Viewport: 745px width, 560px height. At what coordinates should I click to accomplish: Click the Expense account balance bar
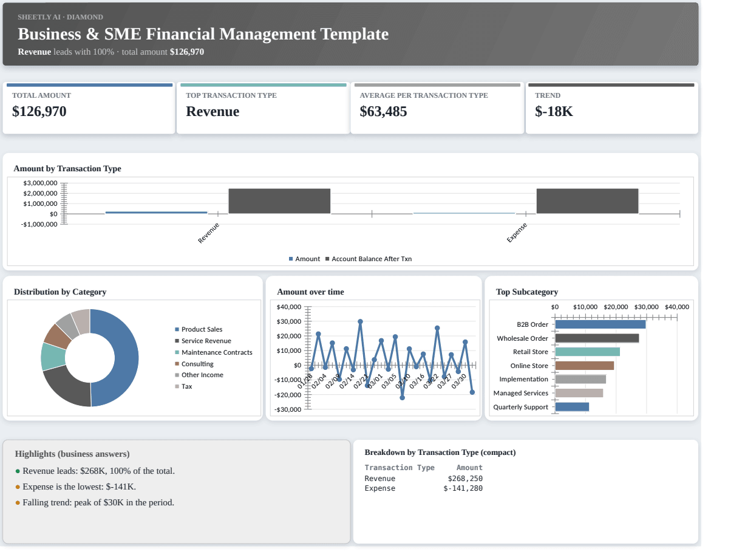[x=587, y=201]
